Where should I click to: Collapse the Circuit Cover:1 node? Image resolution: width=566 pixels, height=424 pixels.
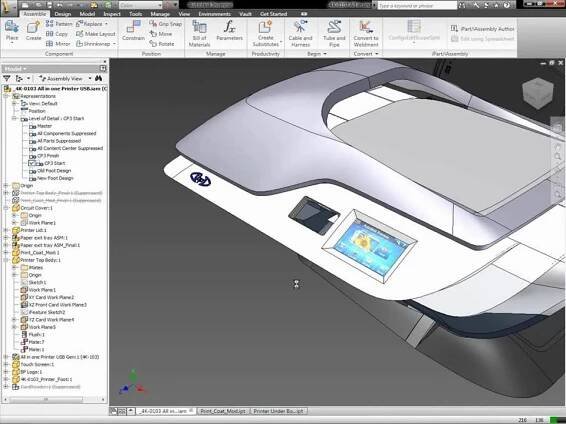point(6,208)
